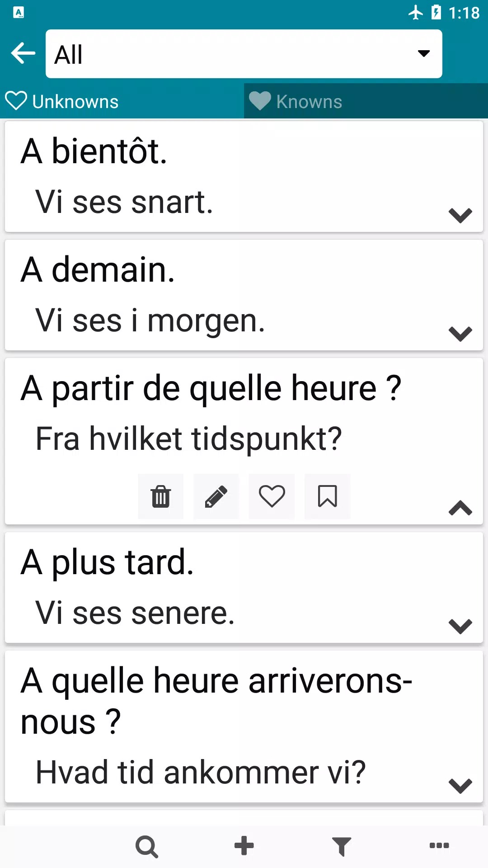Image resolution: width=488 pixels, height=868 pixels.
Task: Expand the "A demain." card
Action: pos(460,334)
